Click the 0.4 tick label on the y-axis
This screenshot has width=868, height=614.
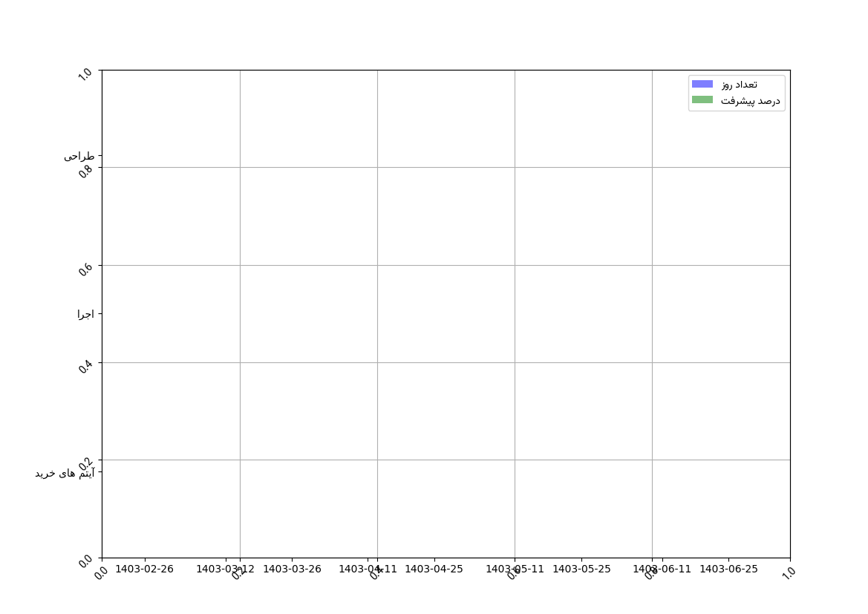(85, 366)
